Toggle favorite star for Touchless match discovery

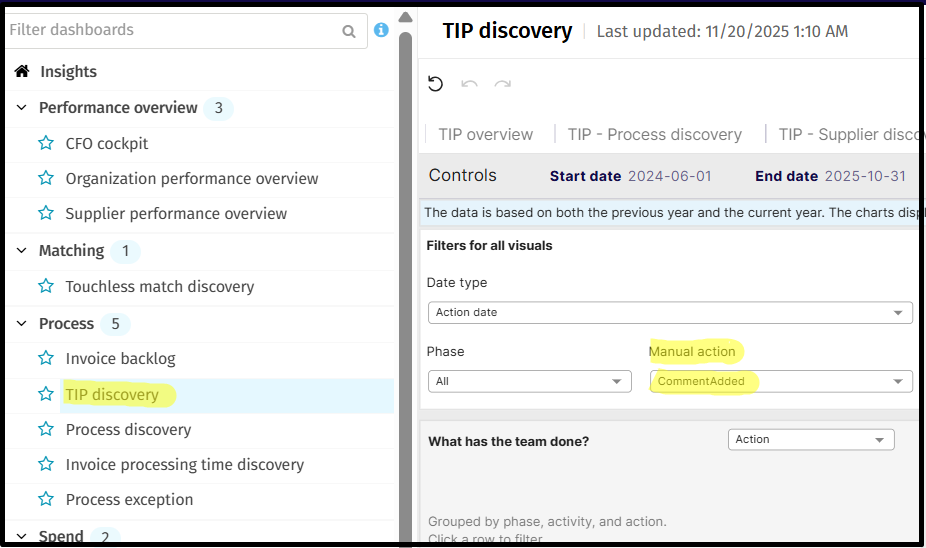[46, 286]
